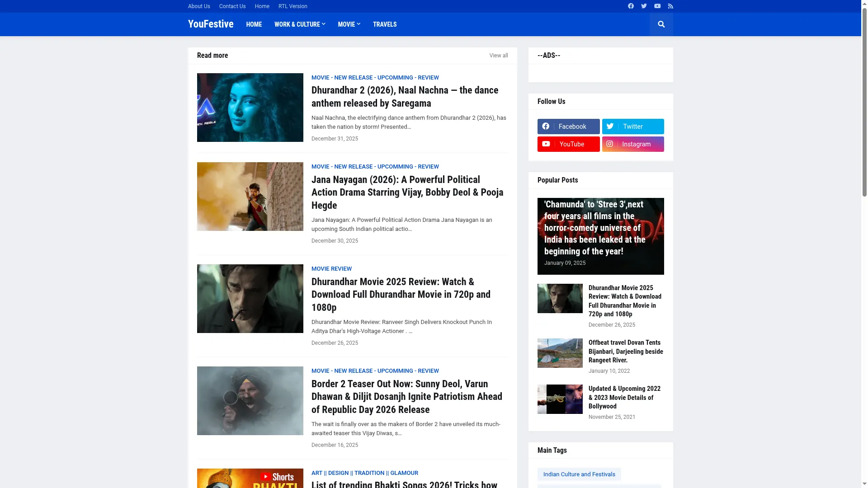
Task: Open Dhurandhar Movie Review in Popular Posts
Action: (x=625, y=301)
